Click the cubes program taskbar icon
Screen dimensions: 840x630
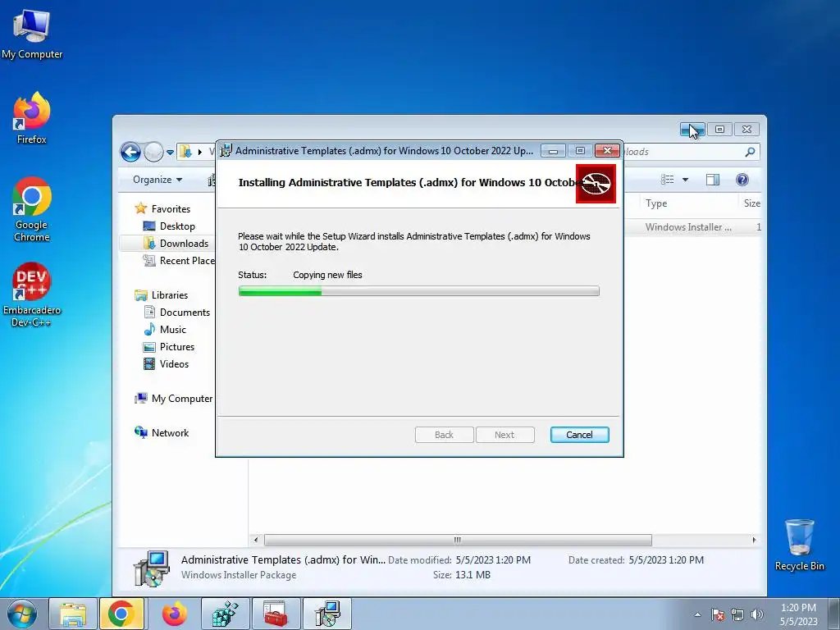pos(225,614)
